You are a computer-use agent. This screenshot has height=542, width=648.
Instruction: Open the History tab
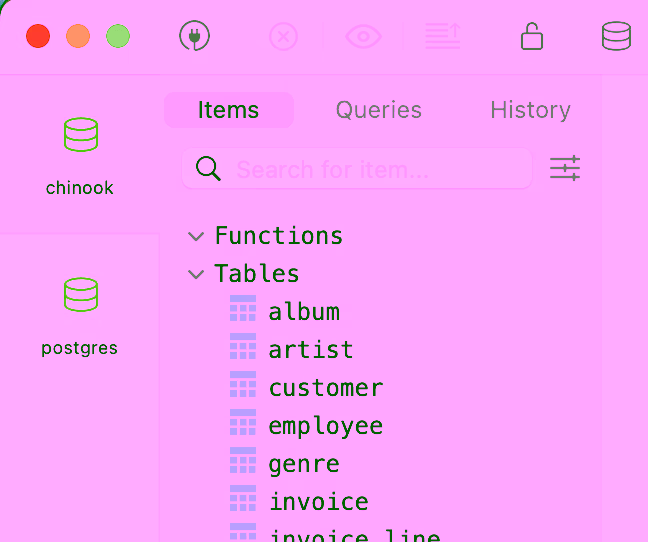530,110
